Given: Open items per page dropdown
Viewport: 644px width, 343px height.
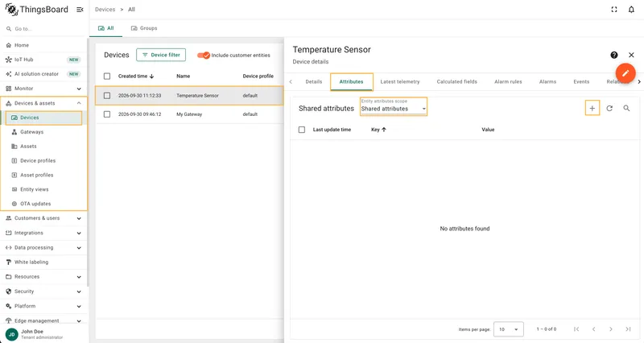Looking at the screenshot, I should point(509,329).
